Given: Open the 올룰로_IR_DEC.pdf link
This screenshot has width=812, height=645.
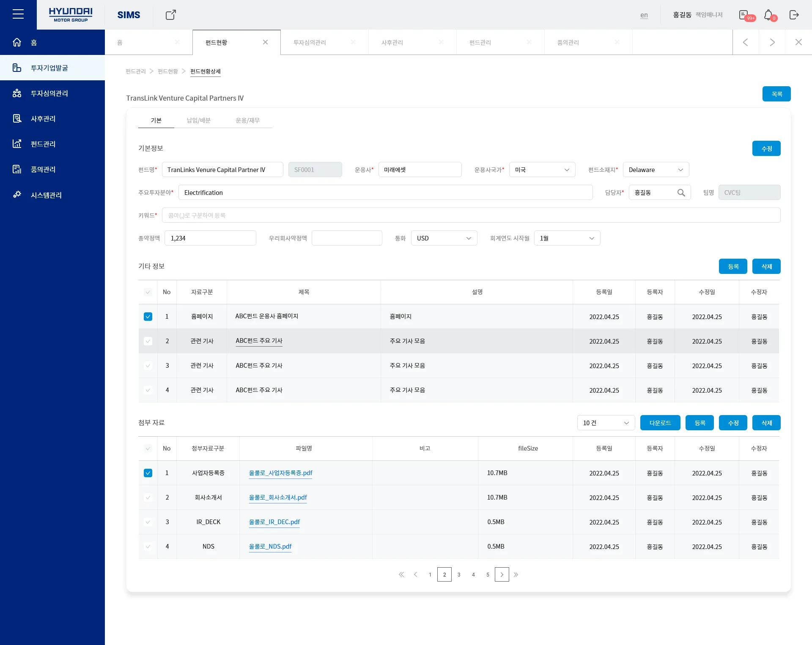Looking at the screenshot, I should (274, 522).
